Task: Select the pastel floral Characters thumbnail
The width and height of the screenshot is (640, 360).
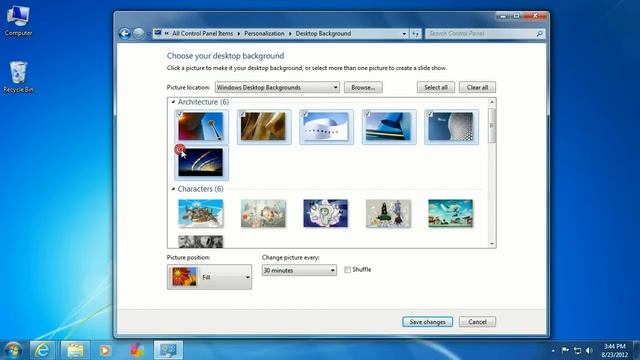Action: [x=263, y=213]
